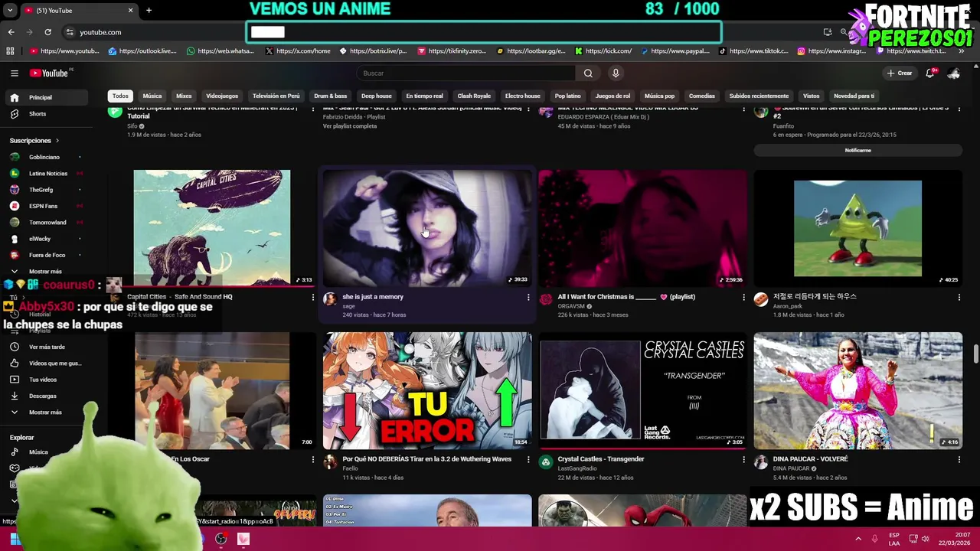Open the pink app icon in the taskbar
The height and width of the screenshot is (551, 980).
point(243,539)
